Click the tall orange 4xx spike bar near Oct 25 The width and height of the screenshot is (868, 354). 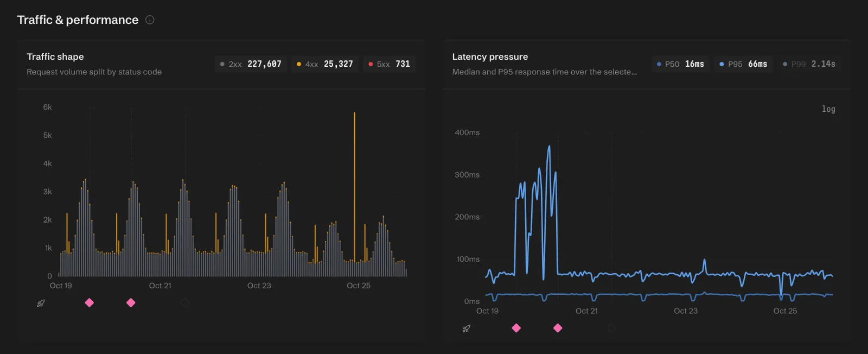tap(355, 187)
